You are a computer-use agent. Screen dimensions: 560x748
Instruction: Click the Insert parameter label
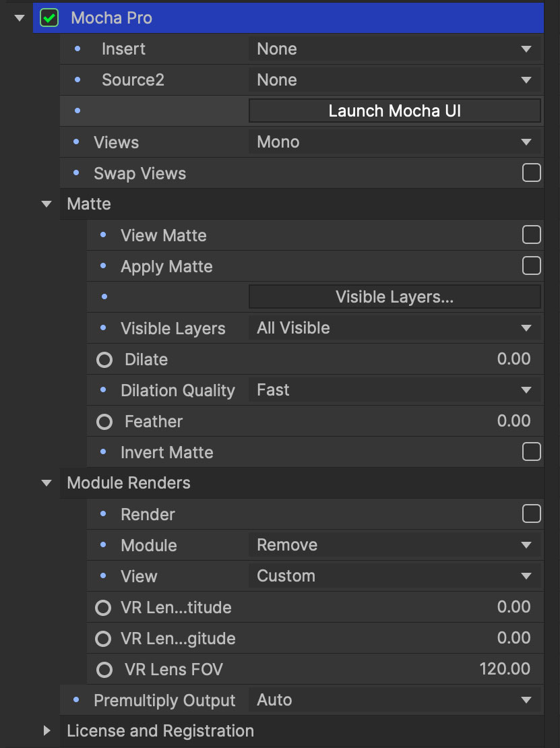[123, 49]
